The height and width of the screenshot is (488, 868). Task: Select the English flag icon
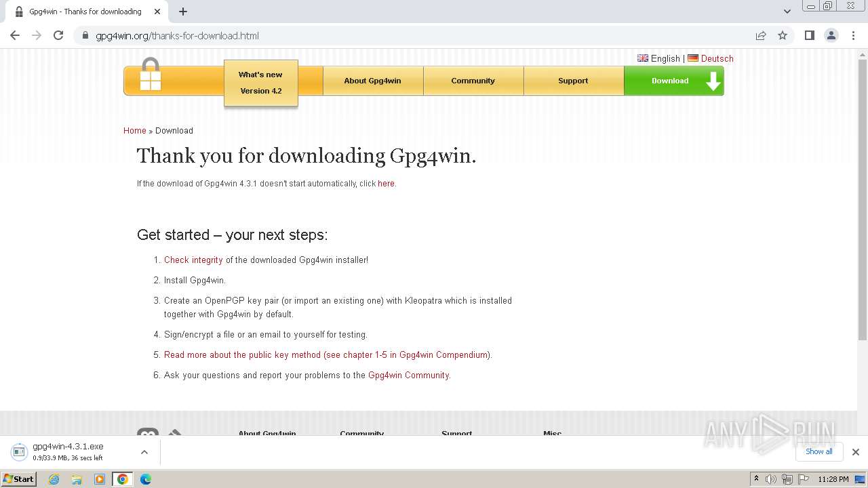643,58
